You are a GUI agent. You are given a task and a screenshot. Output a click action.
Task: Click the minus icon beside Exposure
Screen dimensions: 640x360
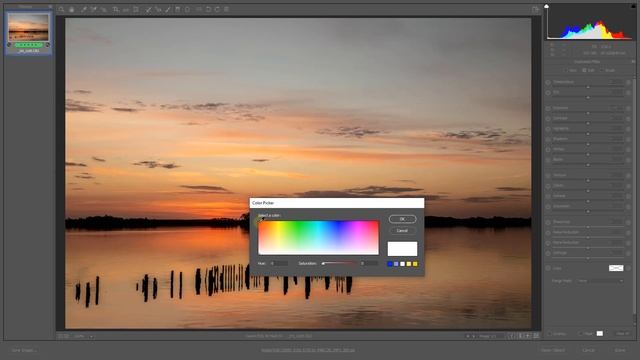click(548, 108)
